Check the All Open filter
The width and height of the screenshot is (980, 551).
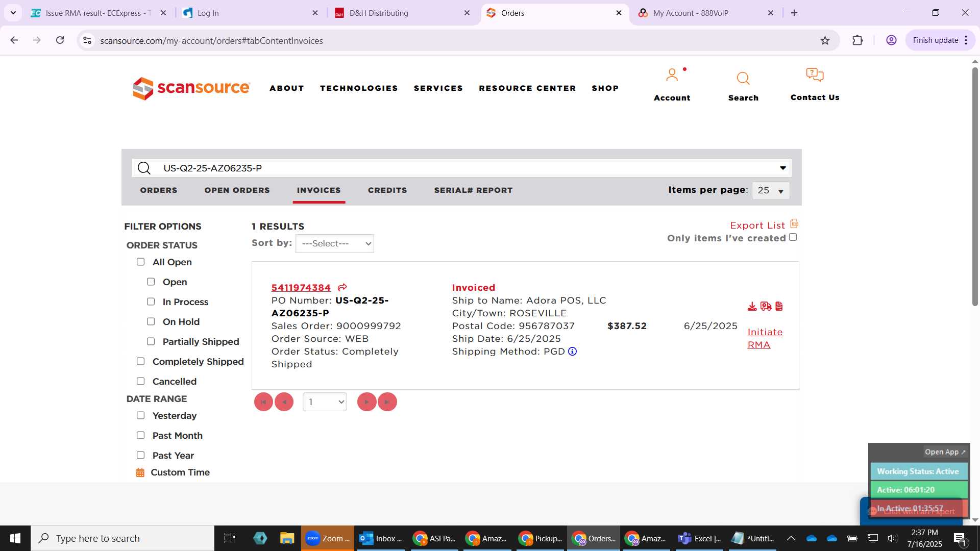(141, 262)
